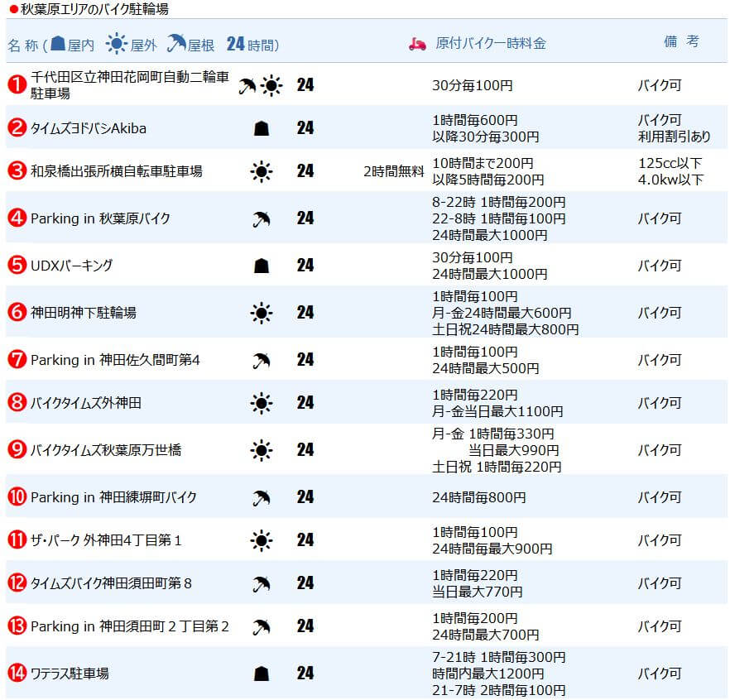Click the indoor icon in the ワテラス駐車場 row

point(262,674)
